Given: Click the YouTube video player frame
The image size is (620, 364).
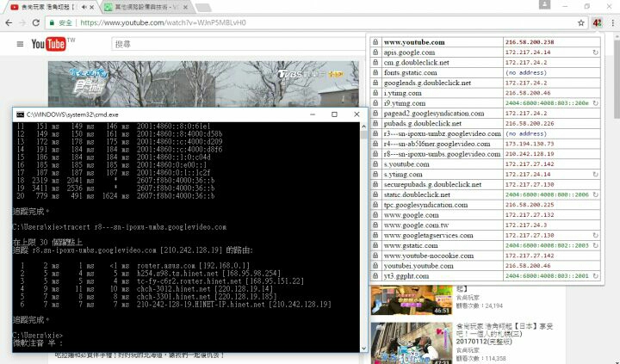Looking at the screenshot, I should pos(203,83).
